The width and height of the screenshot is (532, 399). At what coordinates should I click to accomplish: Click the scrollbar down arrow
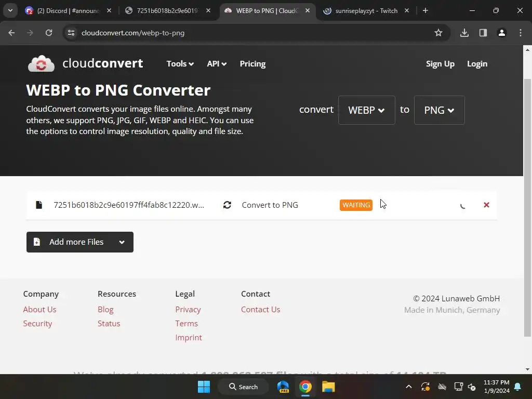pyautogui.click(x=527, y=369)
